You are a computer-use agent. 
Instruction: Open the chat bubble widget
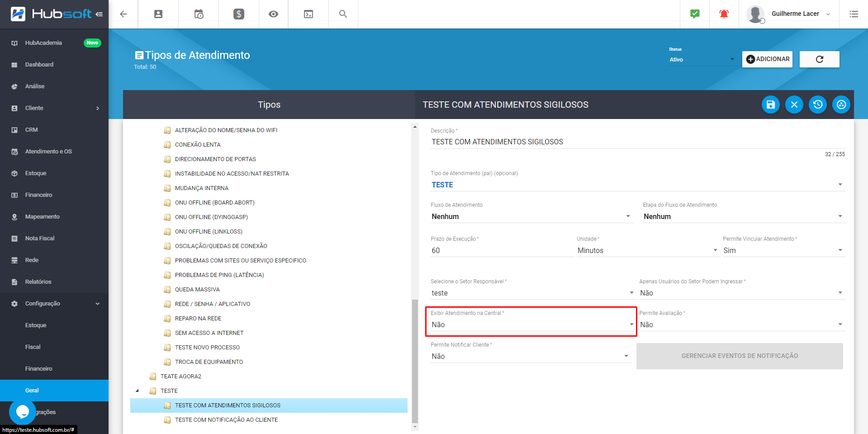point(23,411)
